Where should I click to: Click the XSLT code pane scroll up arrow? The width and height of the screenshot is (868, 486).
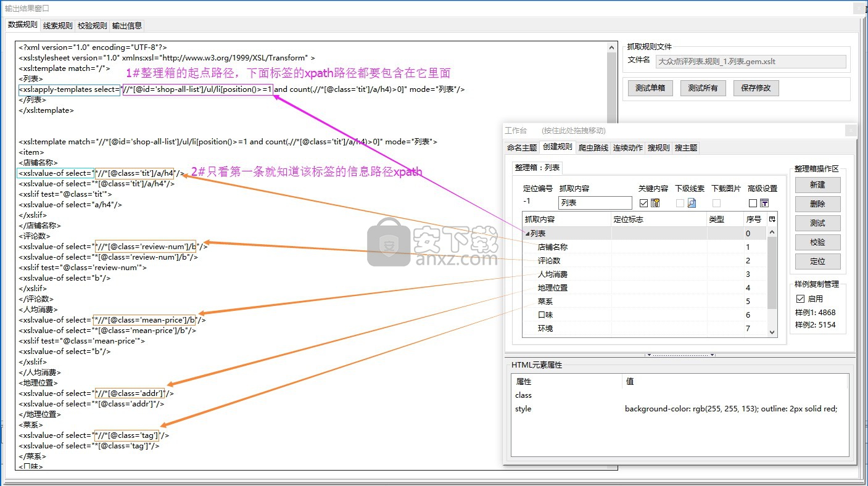(x=611, y=47)
